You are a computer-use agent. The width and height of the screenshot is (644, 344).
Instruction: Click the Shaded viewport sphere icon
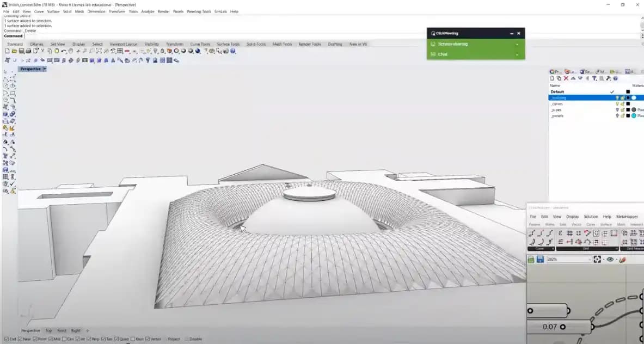[183, 51]
